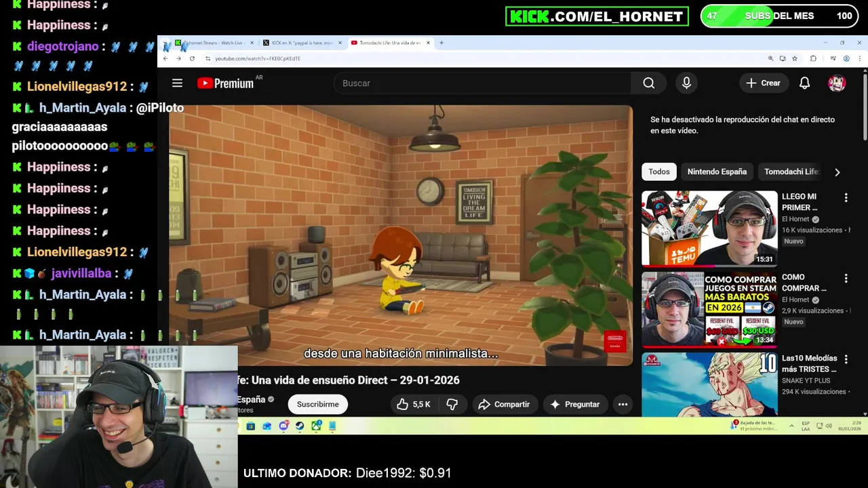This screenshot has height=488, width=868.
Task: Open the Vegeta sad melodies thumbnail
Action: [x=709, y=384]
